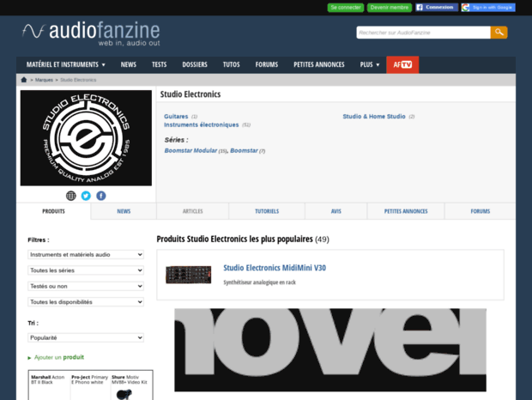Expand the Plus dropdown menu
Image resolution: width=532 pixels, height=400 pixels.
(x=370, y=64)
